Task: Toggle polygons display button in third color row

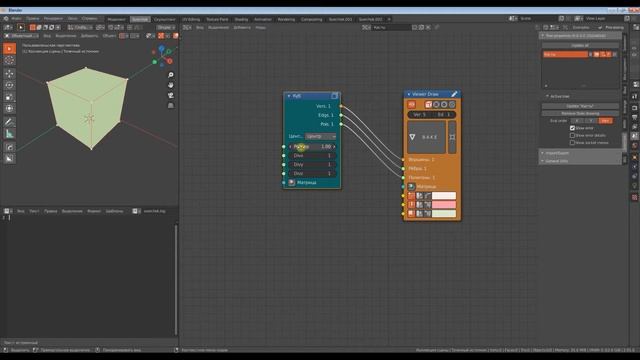Action: (411, 214)
